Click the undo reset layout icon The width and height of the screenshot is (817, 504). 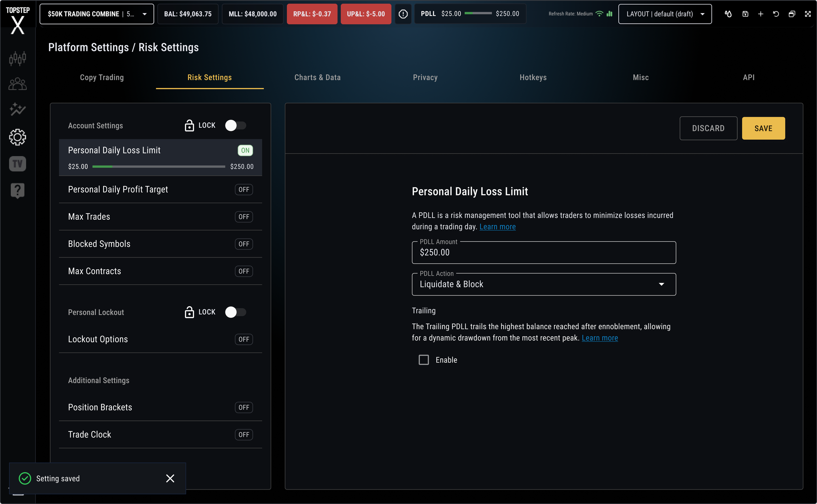click(x=776, y=14)
